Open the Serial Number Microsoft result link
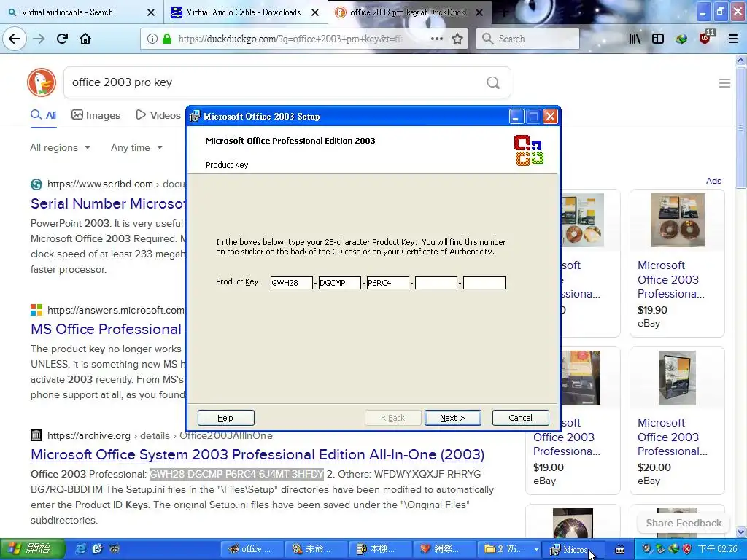Image resolution: width=747 pixels, height=560 pixels. (x=108, y=203)
